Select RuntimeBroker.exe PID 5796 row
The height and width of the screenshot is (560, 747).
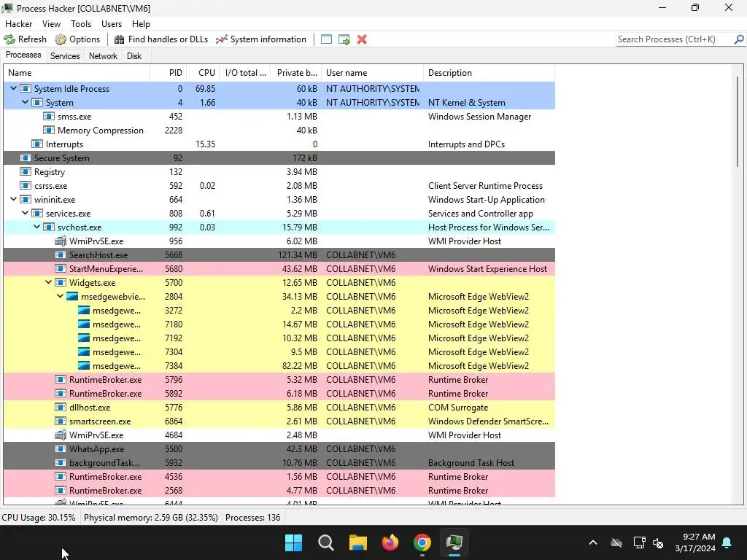[x=279, y=379]
